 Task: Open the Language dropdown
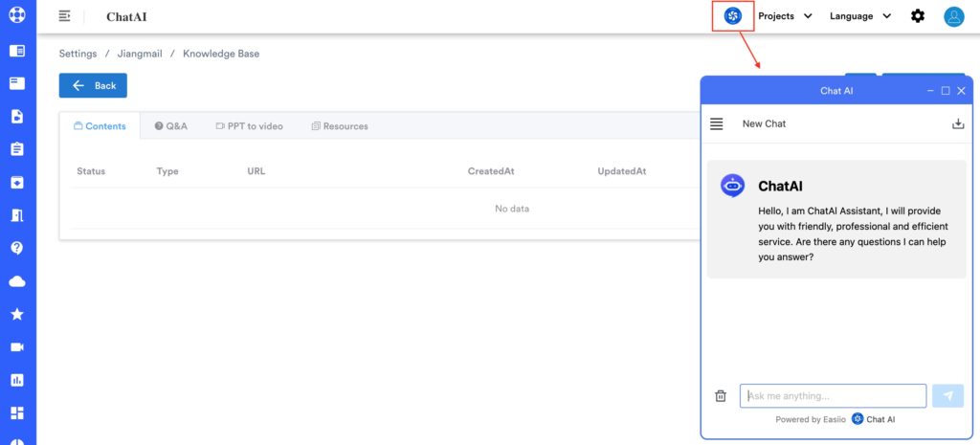[859, 16]
